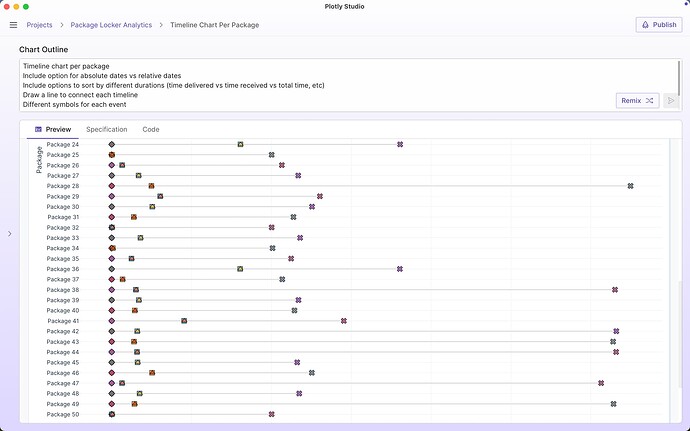Switch to the Code tab
The width and height of the screenshot is (690, 431).
tap(151, 129)
